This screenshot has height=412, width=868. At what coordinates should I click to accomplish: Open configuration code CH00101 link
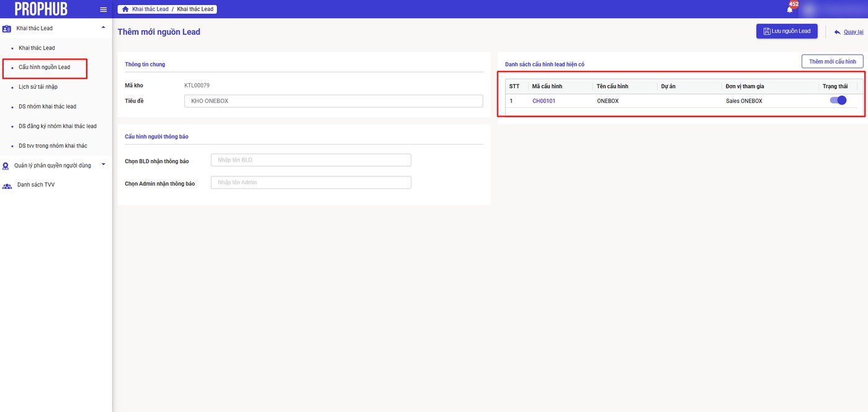tap(544, 101)
